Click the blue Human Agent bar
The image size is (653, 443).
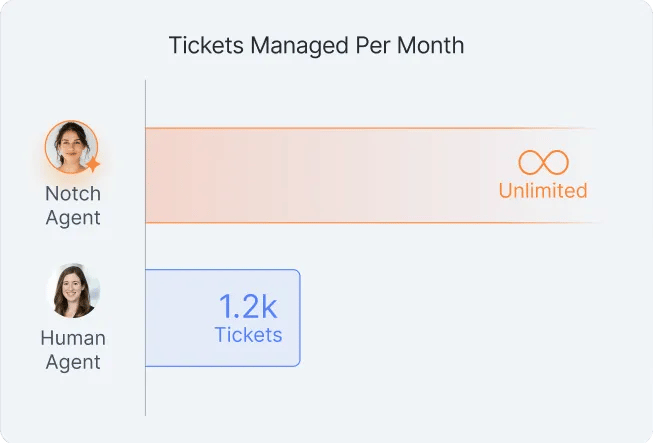223,318
